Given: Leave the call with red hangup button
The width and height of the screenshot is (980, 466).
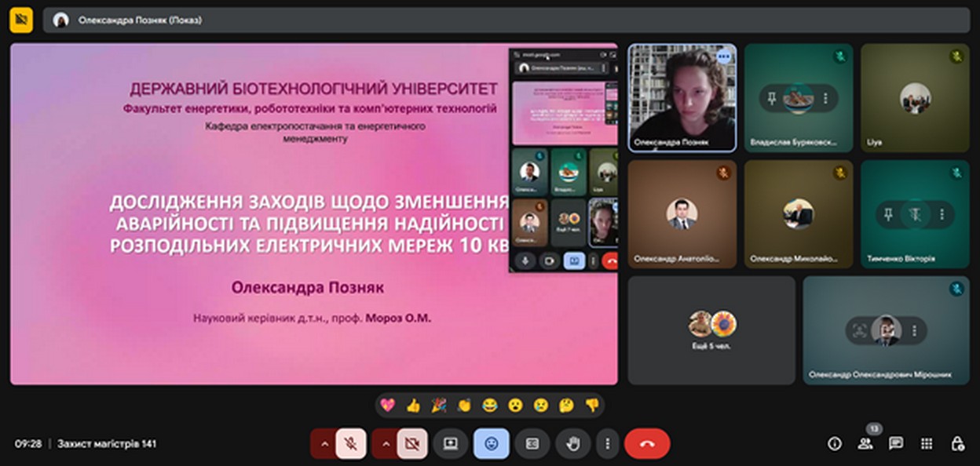Looking at the screenshot, I should click(x=647, y=443).
